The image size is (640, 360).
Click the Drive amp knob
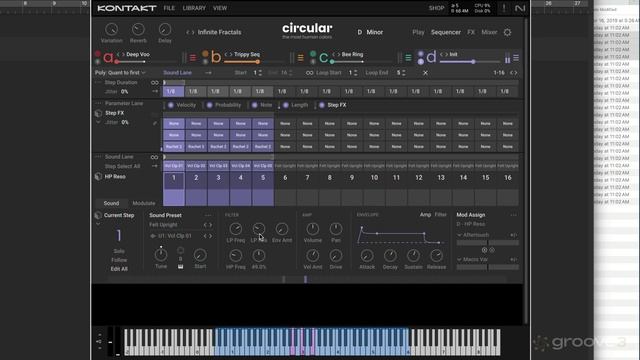pos(336,256)
